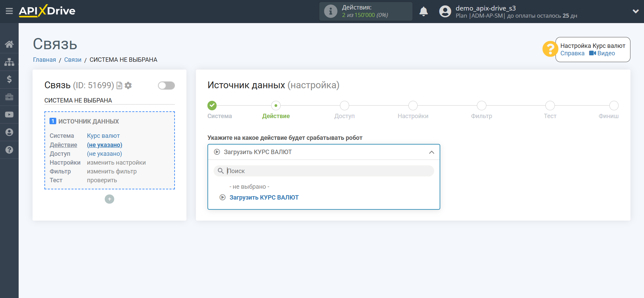Go to the Система step

220,116
